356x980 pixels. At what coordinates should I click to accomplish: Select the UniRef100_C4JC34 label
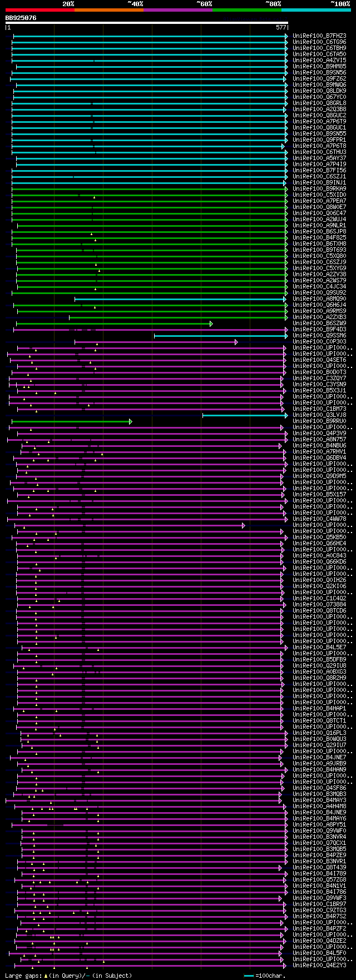pos(319,287)
